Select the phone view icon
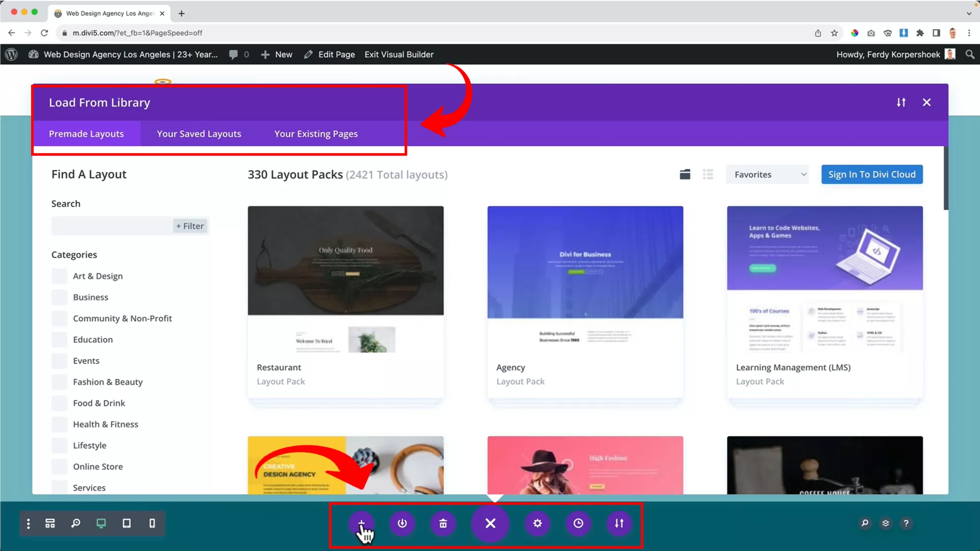The width and height of the screenshot is (980, 551). 152,523
